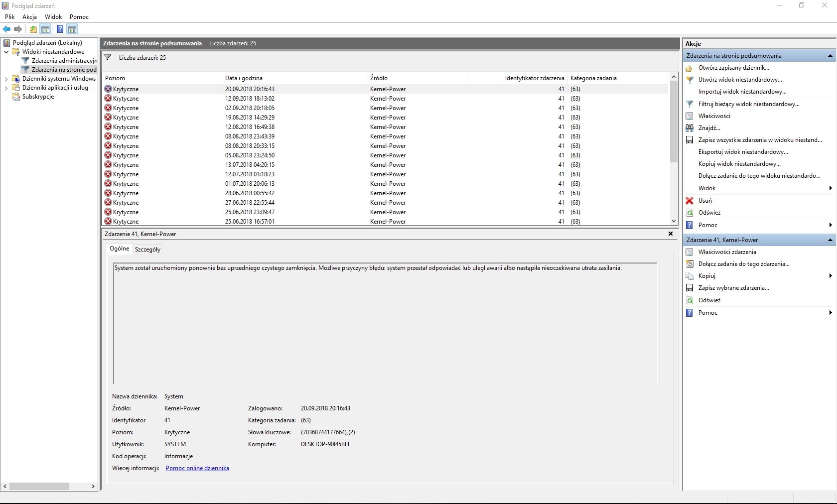837x504 pixels.
Task: Click Importuj widok niestandardowy action
Action: (742, 92)
